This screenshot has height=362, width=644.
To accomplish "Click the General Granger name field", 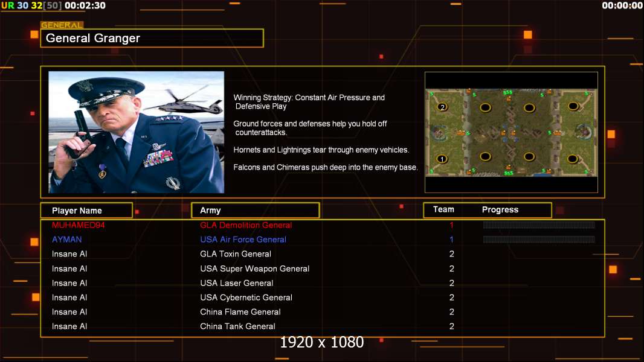I will (152, 38).
